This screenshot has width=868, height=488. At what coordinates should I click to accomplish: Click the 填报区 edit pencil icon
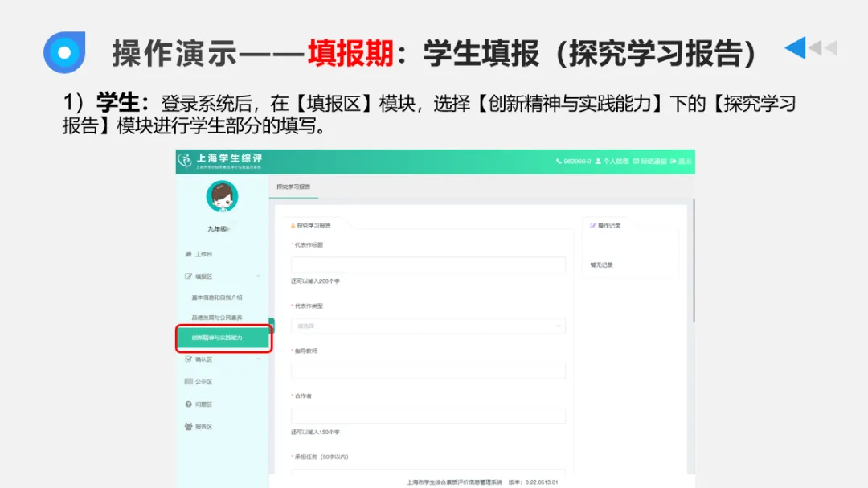[x=188, y=277]
